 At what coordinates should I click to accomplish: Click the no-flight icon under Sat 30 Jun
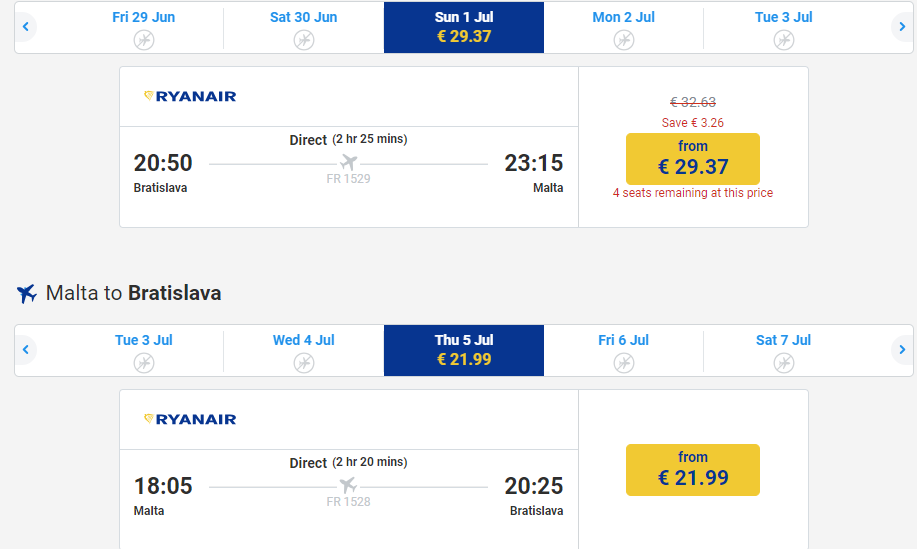tap(304, 40)
